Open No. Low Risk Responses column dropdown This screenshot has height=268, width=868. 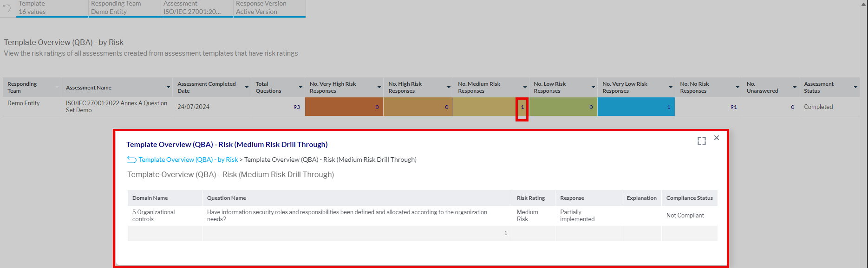593,87
